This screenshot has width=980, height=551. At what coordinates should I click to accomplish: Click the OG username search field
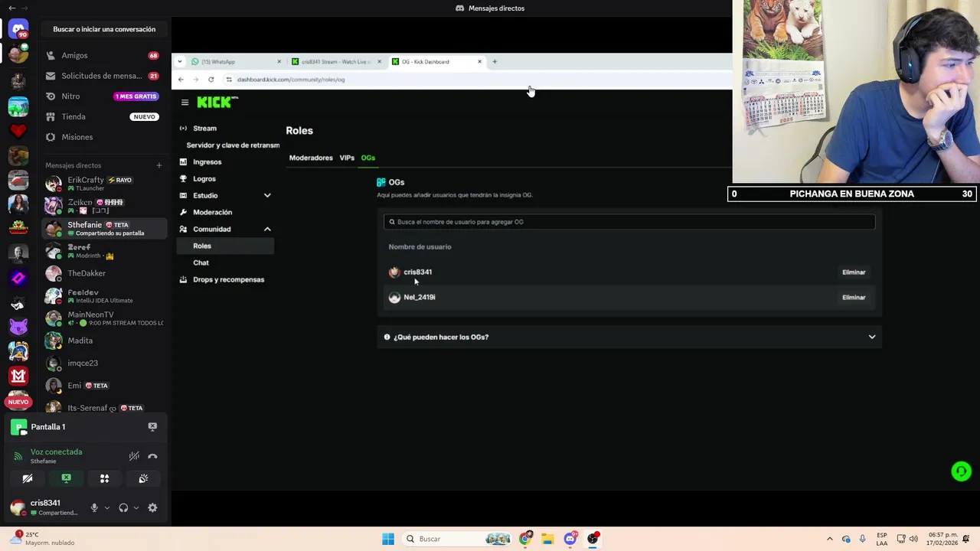[629, 222]
